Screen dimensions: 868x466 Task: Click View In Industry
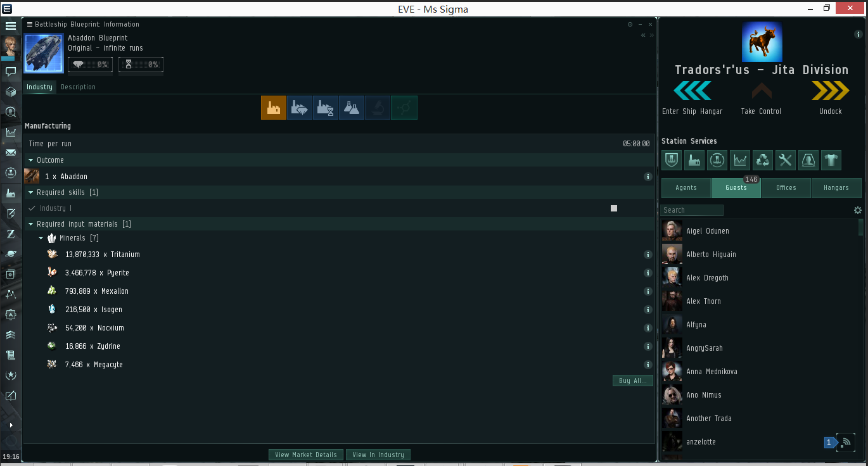pyautogui.click(x=378, y=455)
